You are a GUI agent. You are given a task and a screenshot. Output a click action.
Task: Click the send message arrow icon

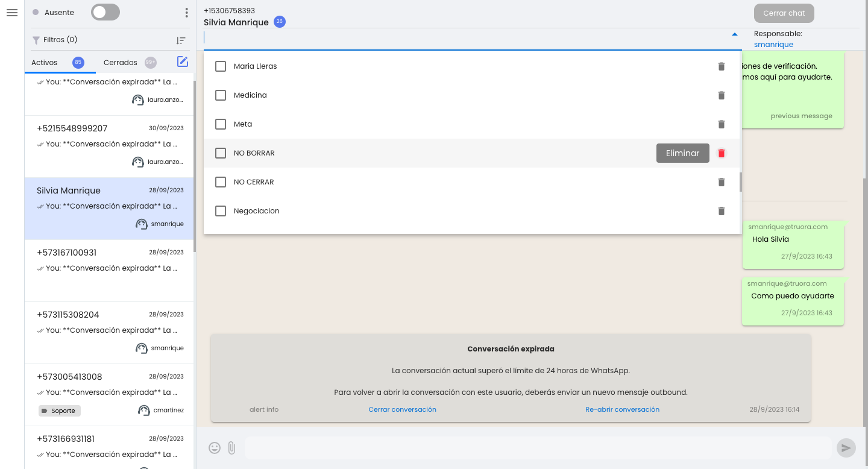[846, 448]
